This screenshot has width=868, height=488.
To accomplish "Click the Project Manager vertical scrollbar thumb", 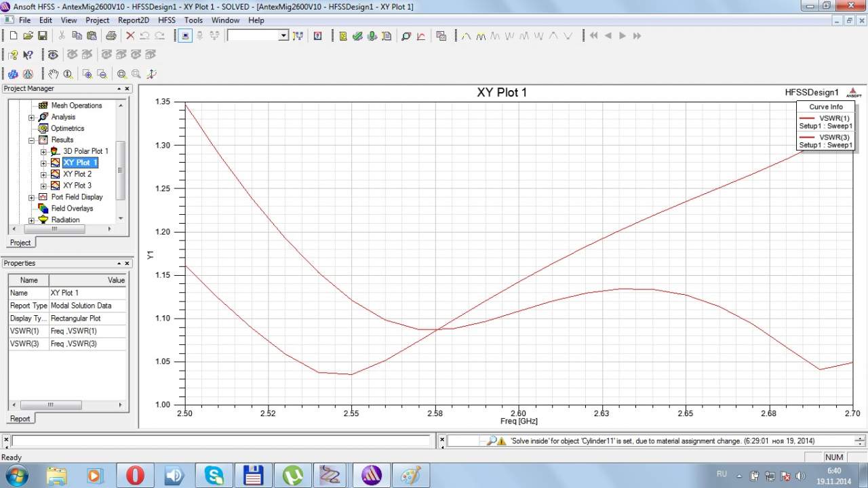I will (121, 169).
